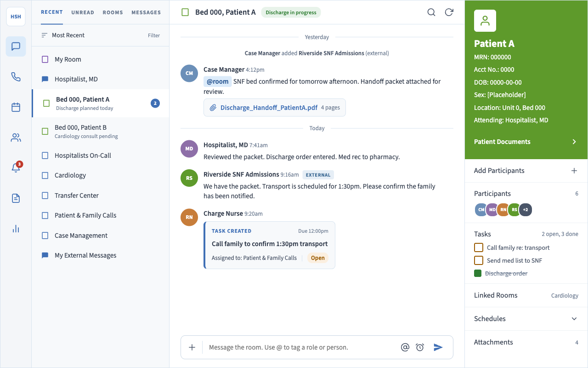588x368 pixels.
Task: Click the @ mention icon in composer
Action: (x=405, y=347)
